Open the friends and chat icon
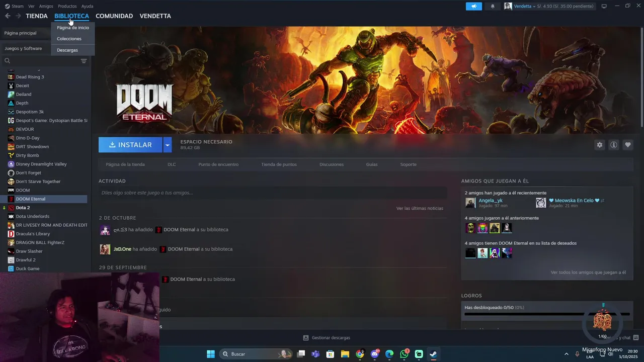This screenshot has height=362, width=644. (x=636, y=338)
